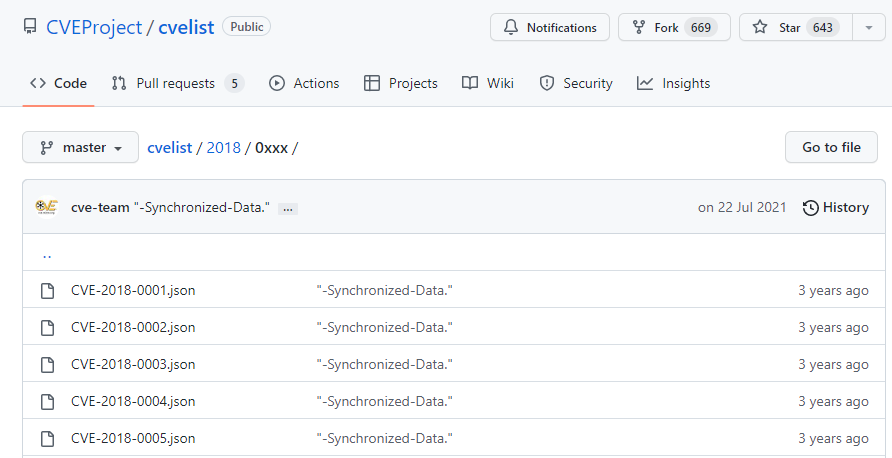Expand the Star lists dropdown arrow
The image size is (892, 458).
click(x=869, y=27)
